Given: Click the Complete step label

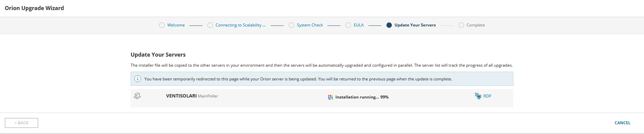Looking at the screenshot, I should coord(475,25).
